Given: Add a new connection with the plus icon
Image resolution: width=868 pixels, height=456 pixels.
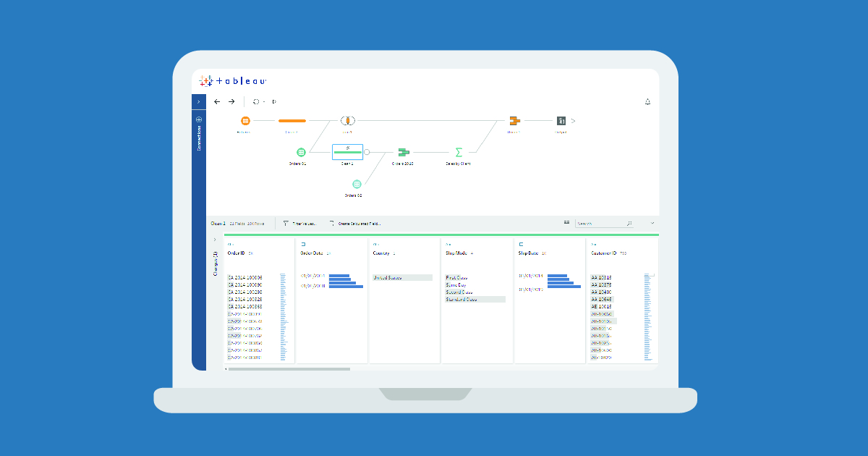Looking at the screenshot, I should (x=199, y=119).
